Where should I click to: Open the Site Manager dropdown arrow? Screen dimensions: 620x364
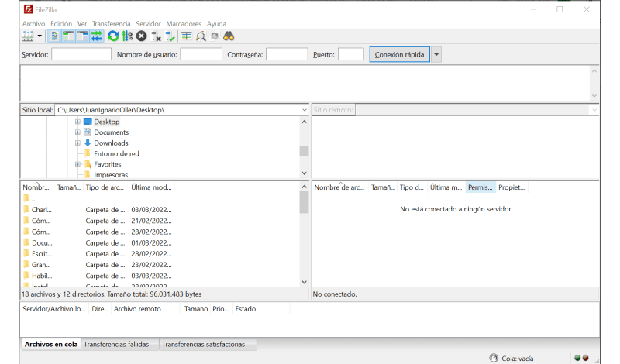pos(40,36)
